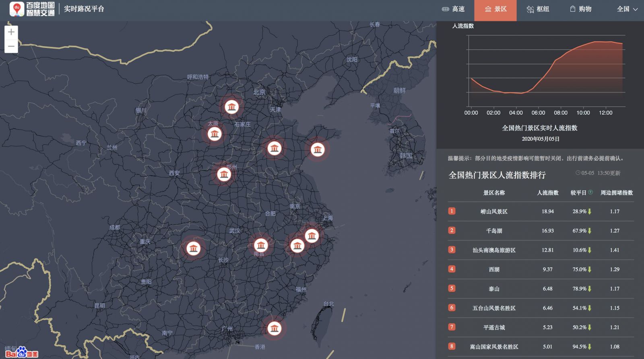Click the 12:00 point on crowd chart
This screenshot has width=644, height=359.
pos(606,42)
